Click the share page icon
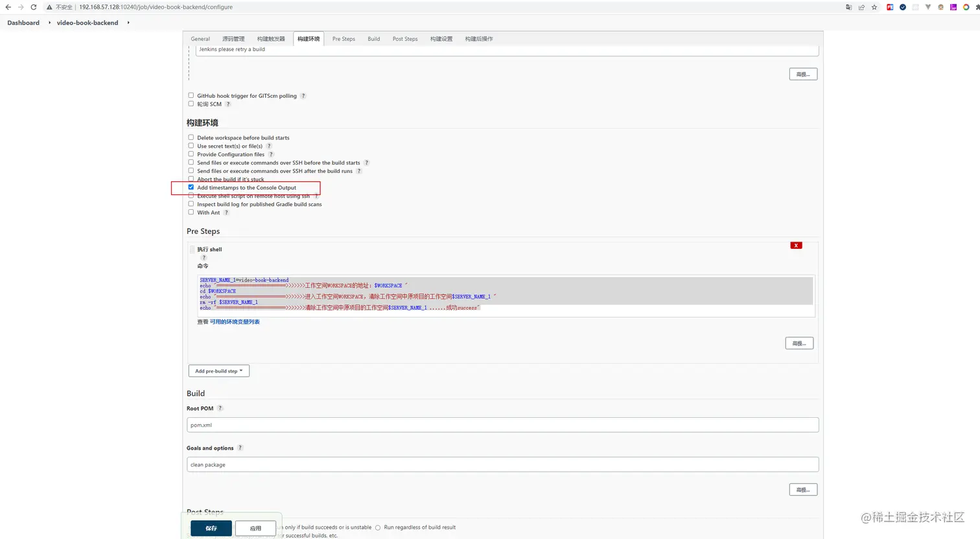 (861, 7)
